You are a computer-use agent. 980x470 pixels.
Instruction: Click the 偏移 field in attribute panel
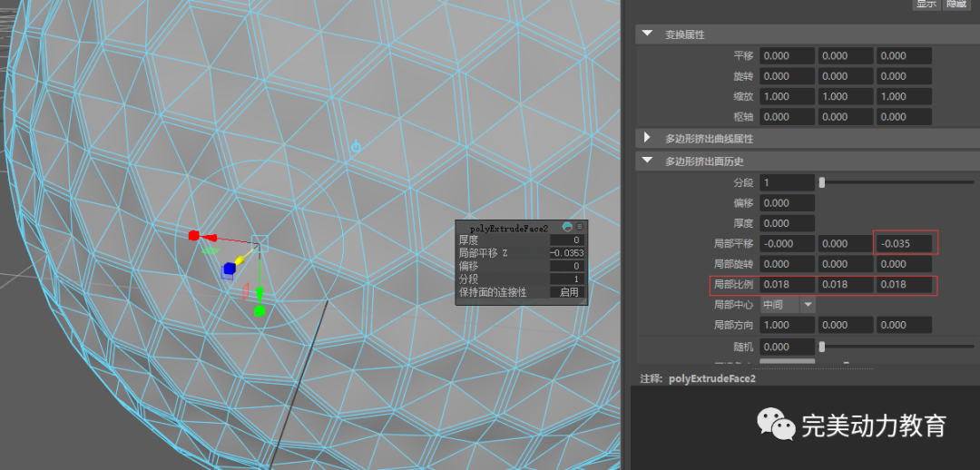pyautogui.click(x=788, y=203)
